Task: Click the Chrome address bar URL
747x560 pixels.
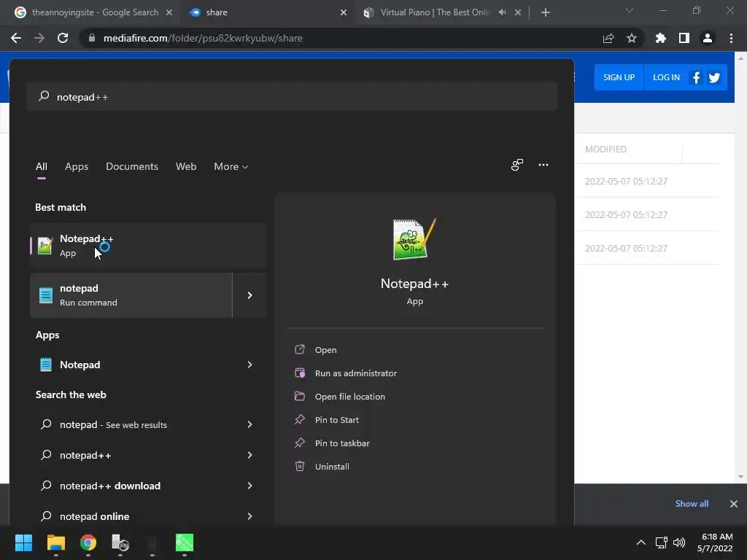Action: (203, 38)
